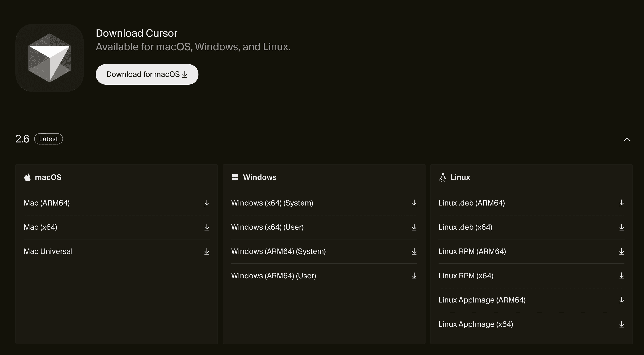
Task: Click download icon for Mac (ARM64)
Action: coord(207,203)
